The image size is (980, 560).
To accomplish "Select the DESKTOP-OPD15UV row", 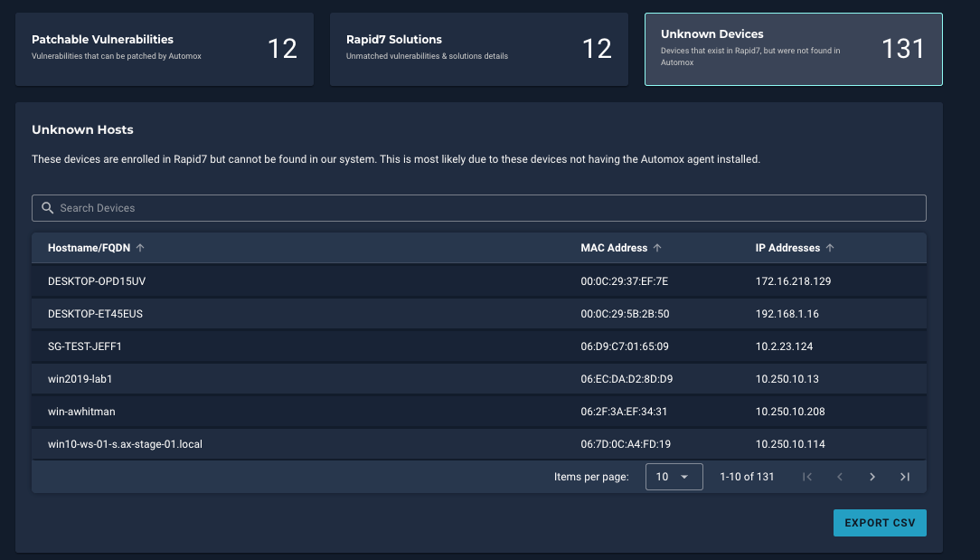I will click(x=479, y=281).
